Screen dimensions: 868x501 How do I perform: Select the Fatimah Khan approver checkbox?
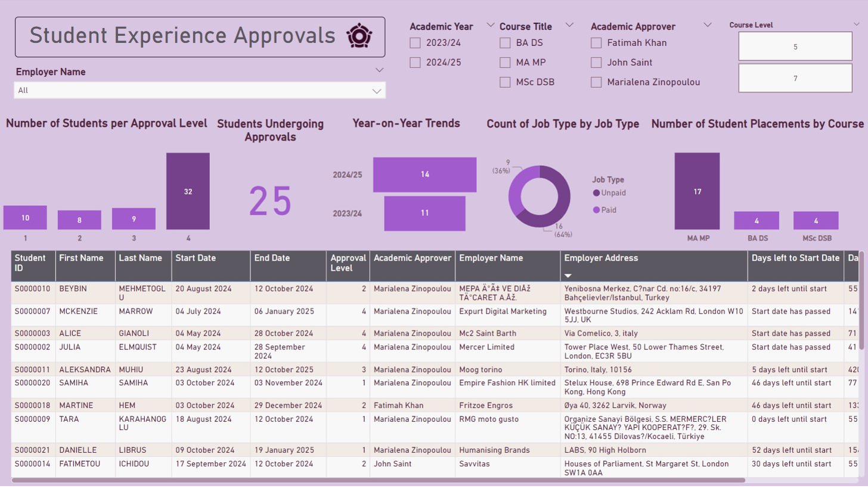point(596,43)
